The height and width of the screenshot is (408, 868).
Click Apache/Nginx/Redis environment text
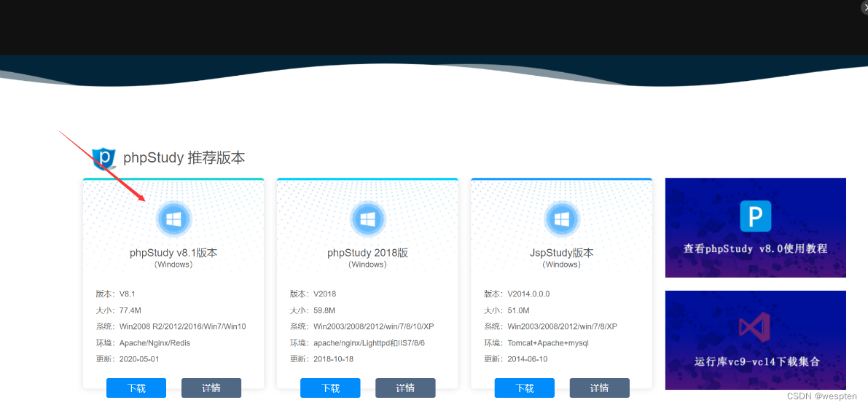[155, 343]
